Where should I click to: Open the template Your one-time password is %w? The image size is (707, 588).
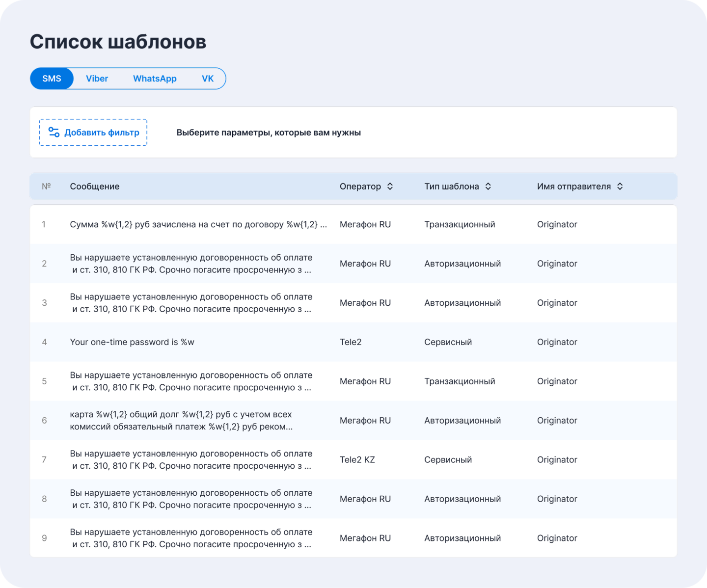tap(132, 342)
